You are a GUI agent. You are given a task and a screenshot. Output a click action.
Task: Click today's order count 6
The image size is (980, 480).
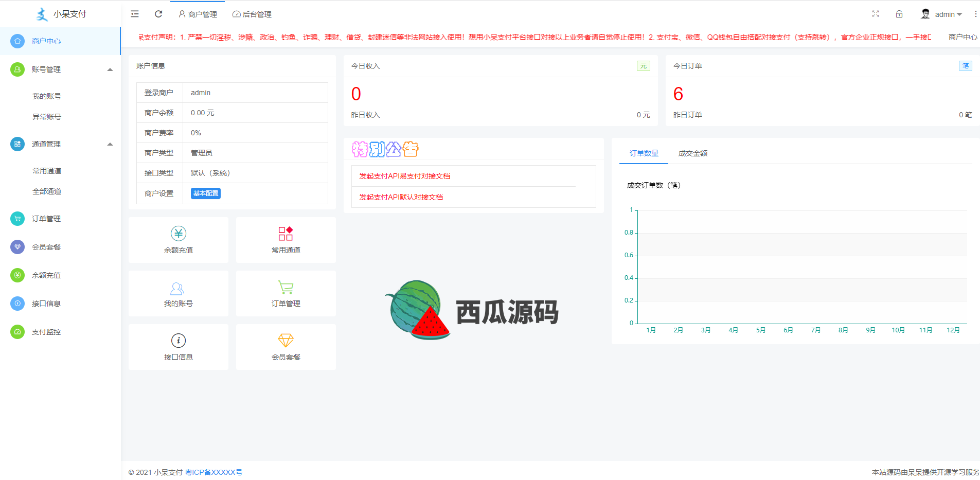point(678,94)
